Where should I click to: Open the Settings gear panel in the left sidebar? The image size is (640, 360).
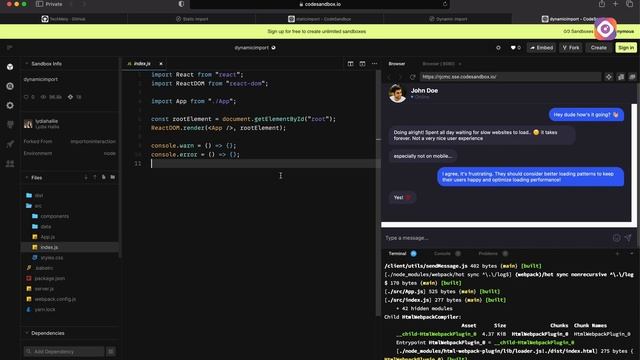tap(10, 105)
